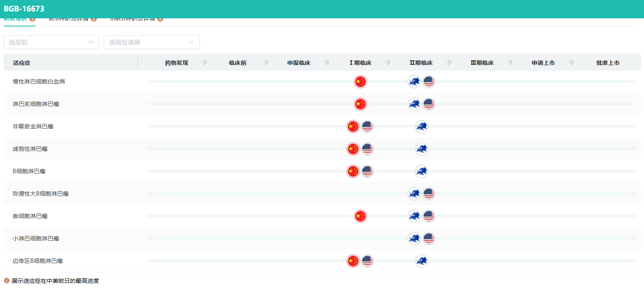Select the 滤泡性淋巴瘤 indication name

pos(30,149)
